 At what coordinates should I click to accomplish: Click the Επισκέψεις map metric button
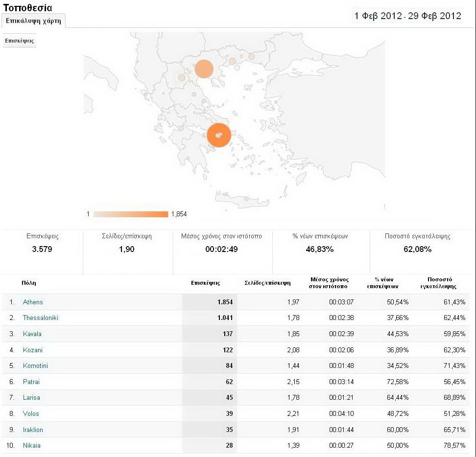[20, 41]
